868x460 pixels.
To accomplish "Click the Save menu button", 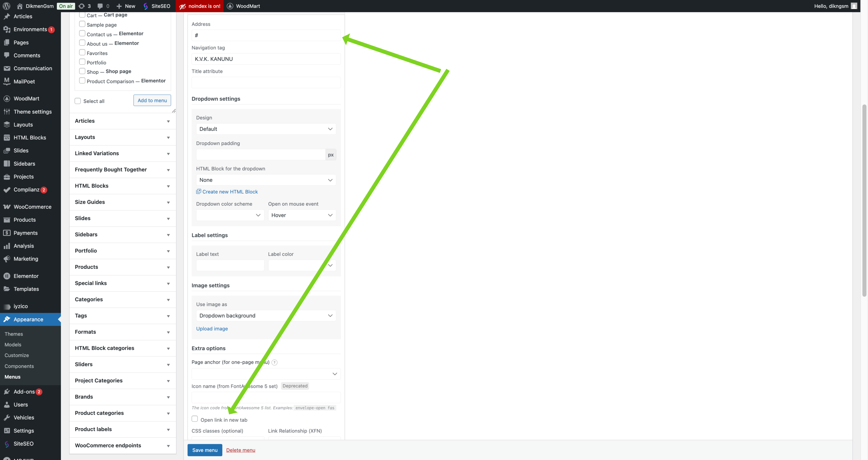I will (x=205, y=450).
